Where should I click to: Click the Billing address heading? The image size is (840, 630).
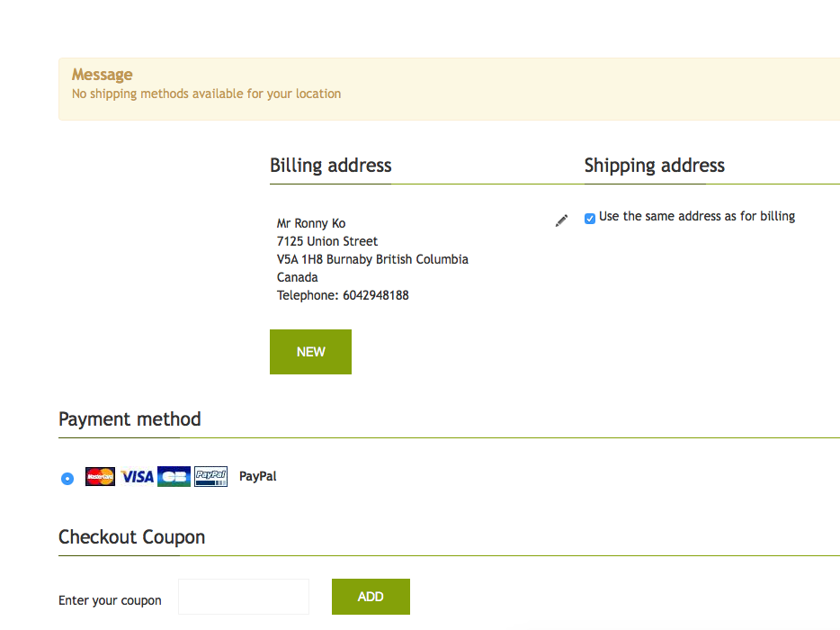[331, 166]
